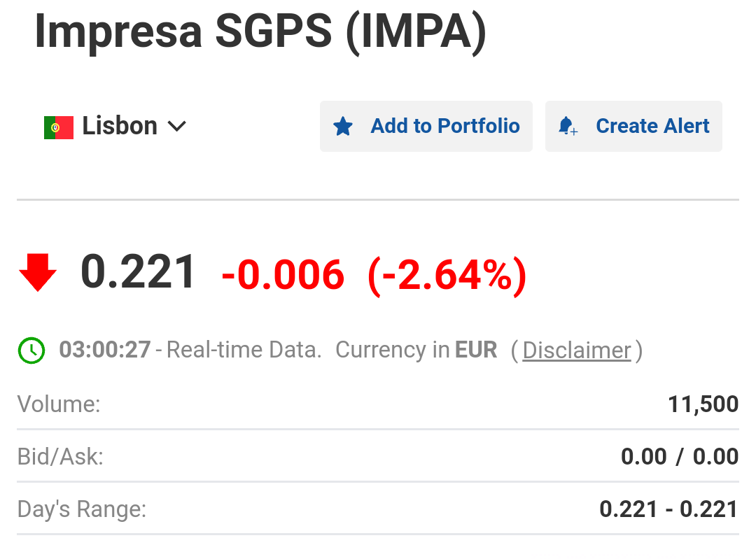Click the -0.006 price change value
Viewport: 756px width, 559px height.
(283, 274)
